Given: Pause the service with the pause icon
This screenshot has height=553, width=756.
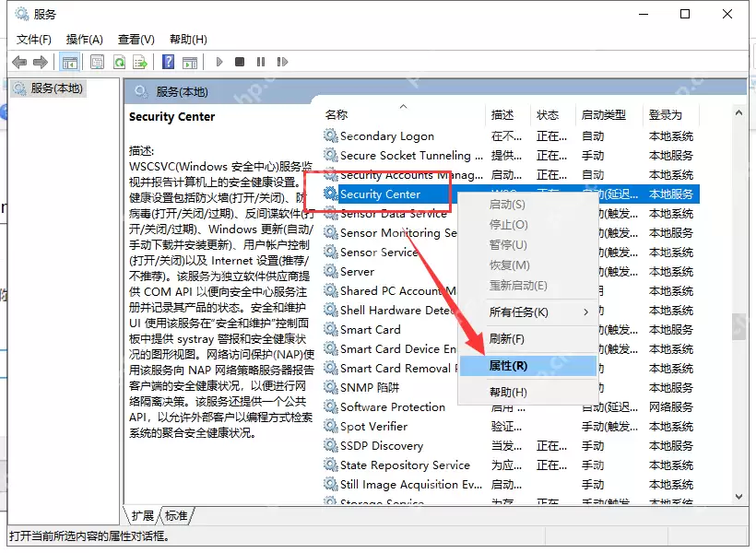Looking at the screenshot, I should [261, 62].
